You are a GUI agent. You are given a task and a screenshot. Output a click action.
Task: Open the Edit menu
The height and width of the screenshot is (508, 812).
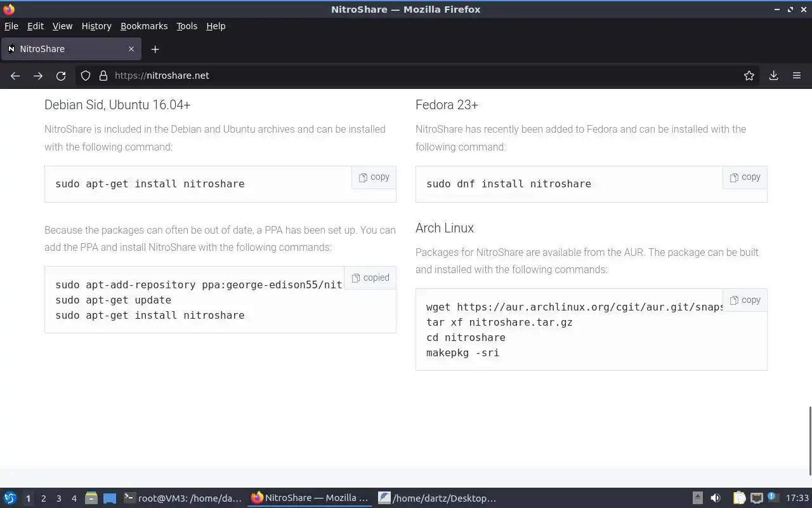pyautogui.click(x=36, y=26)
